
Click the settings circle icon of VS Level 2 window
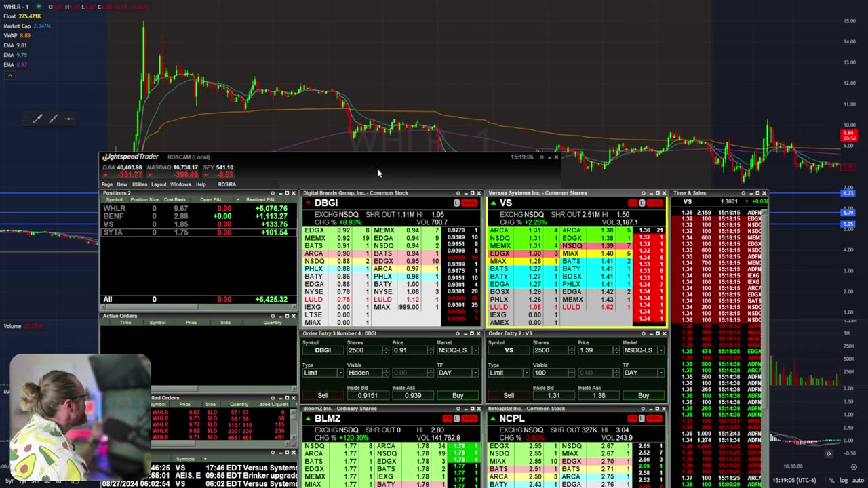coord(644,193)
